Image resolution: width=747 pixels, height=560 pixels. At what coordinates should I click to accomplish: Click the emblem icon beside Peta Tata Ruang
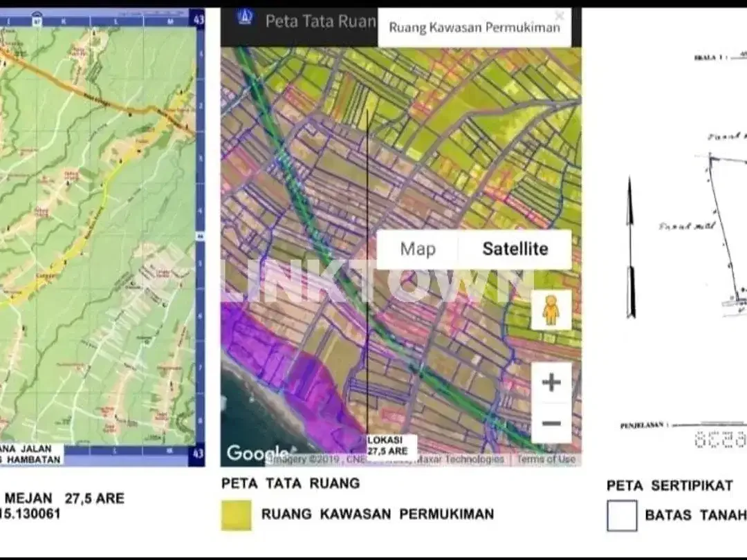(x=245, y=18)
